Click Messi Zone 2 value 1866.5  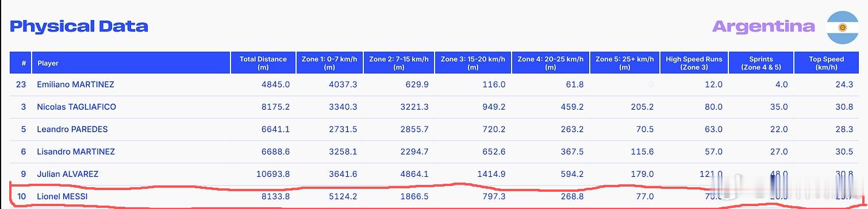point(414,196)
